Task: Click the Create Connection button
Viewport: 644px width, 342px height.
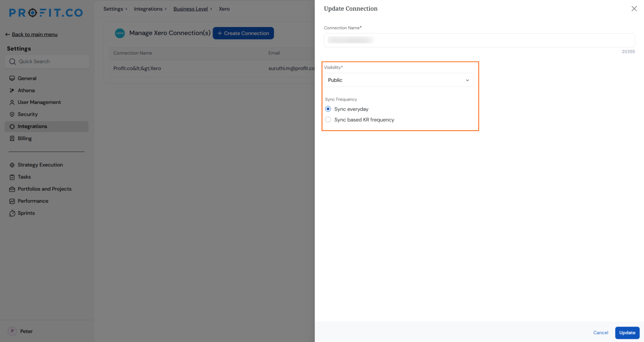Action: [243, 33]
